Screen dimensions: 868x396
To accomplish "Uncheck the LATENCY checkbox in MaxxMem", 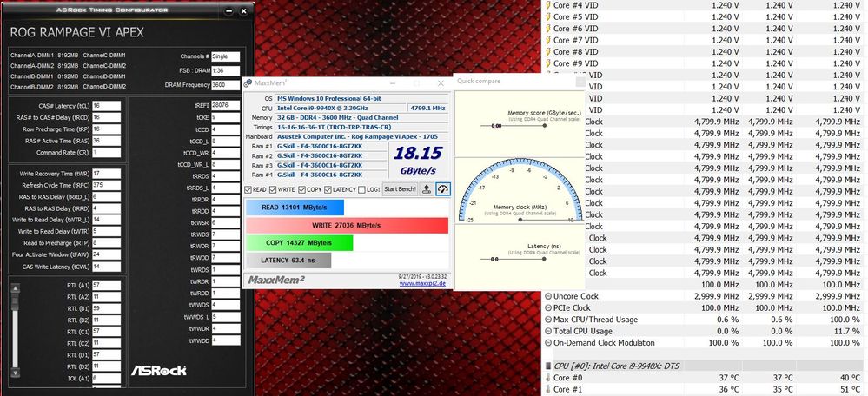I will coord(328,189).
